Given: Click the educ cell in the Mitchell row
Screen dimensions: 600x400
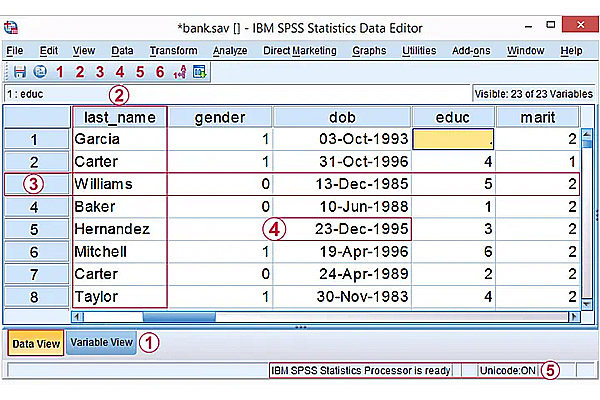Looking at the screenshot, I should tap(453, 251).
